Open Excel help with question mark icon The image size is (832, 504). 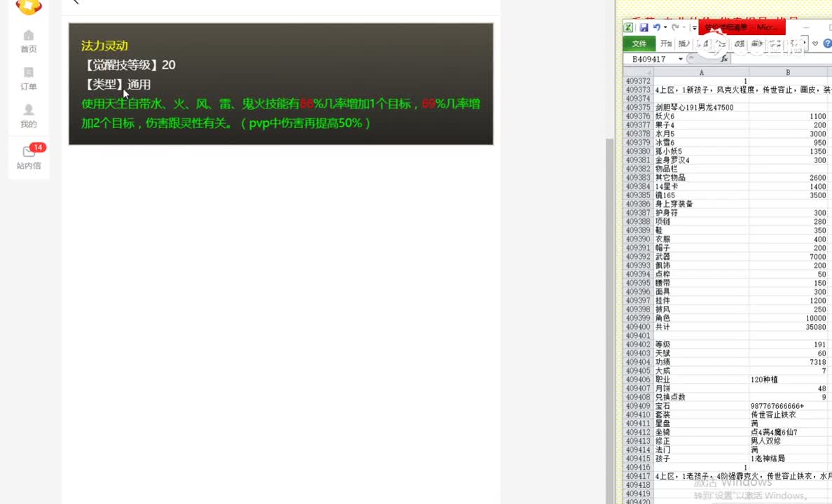tap(827, 43)
